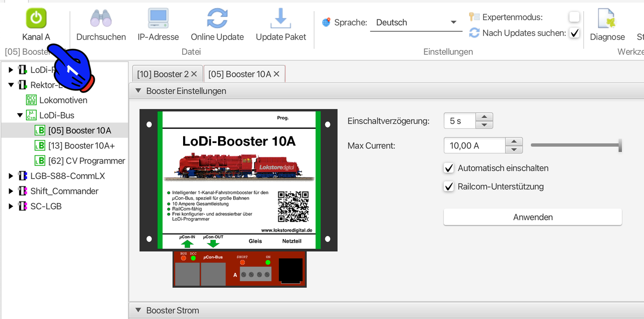644x319 pixels.
Task: Open Durchsuchen binoculars tool
Action: (101, 19)
